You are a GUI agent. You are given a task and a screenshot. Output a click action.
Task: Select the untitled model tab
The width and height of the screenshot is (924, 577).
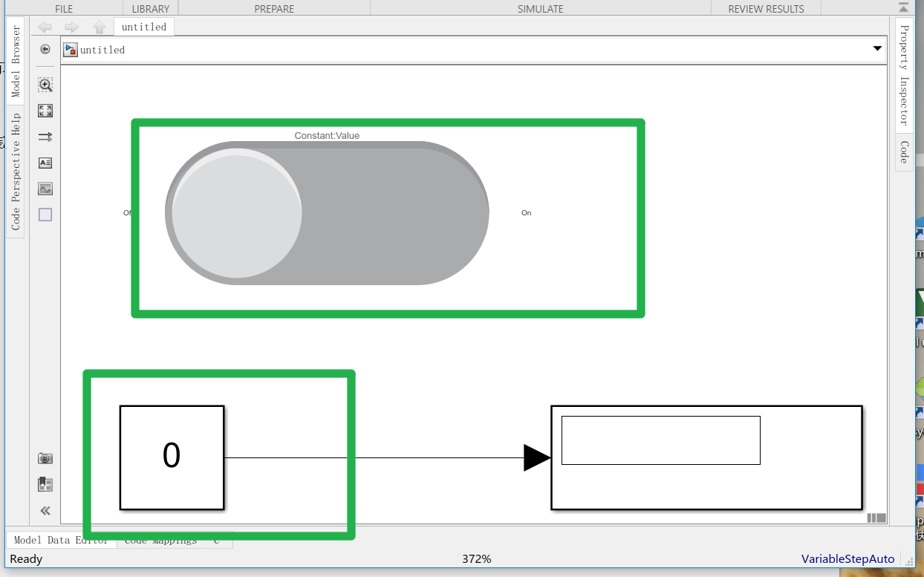tap(144, 27)
